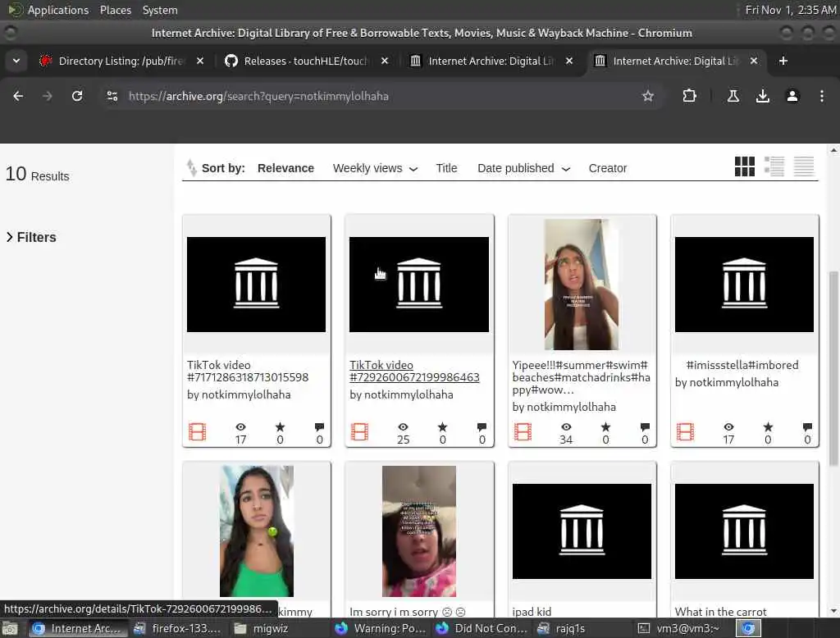Click movie media icon on Yipeee card
This screenshot has width=840, height=638.
[523, 432]
